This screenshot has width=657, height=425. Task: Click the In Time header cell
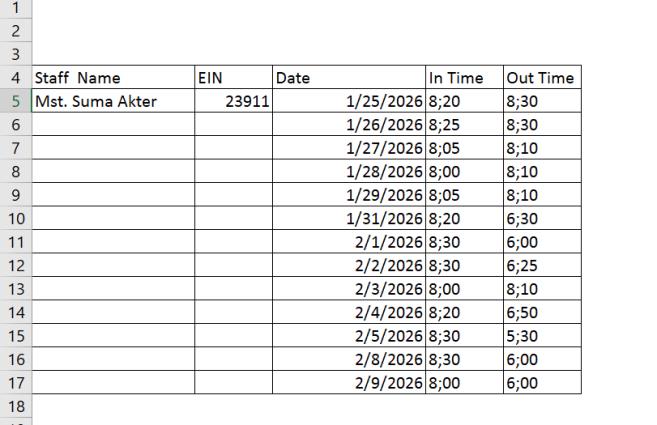point(464,78)
